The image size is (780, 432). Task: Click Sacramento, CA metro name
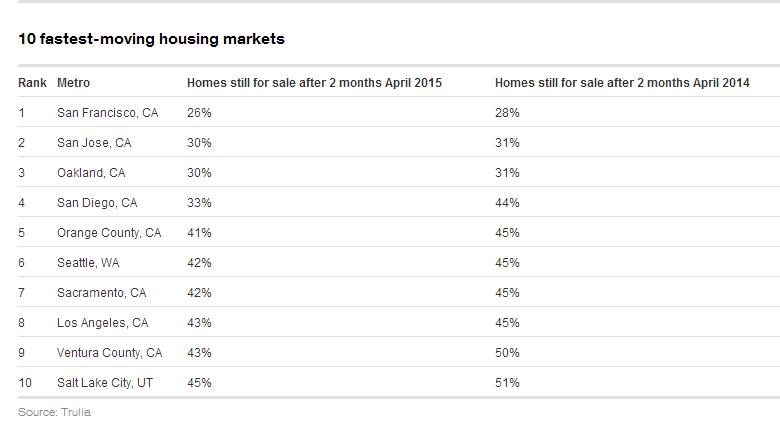(x=102, y=293)
